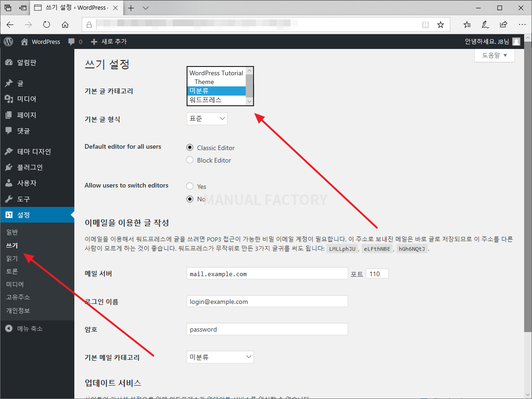Open the 미디어 media library icon
The width and height of the screenshot is (532, 399).
9,99
